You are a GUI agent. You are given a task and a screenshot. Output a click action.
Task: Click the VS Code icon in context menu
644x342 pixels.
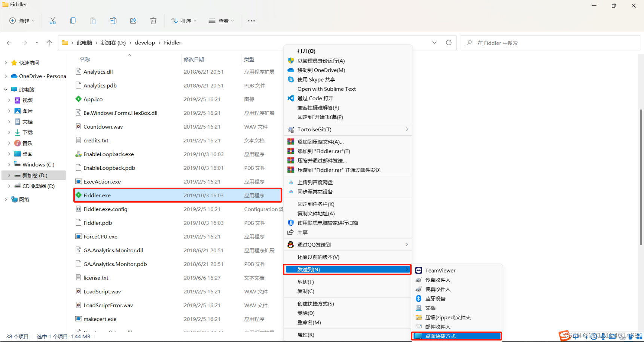[x=291, y=98]
